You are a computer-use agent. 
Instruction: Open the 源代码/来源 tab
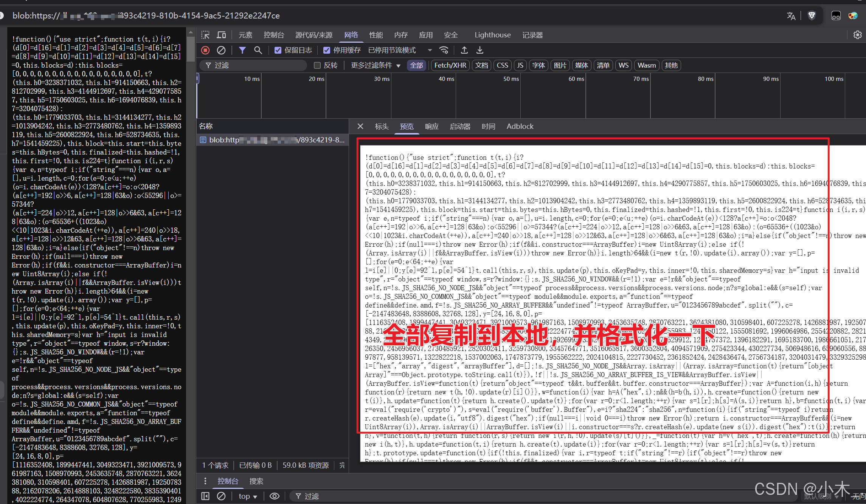point(314,35)
